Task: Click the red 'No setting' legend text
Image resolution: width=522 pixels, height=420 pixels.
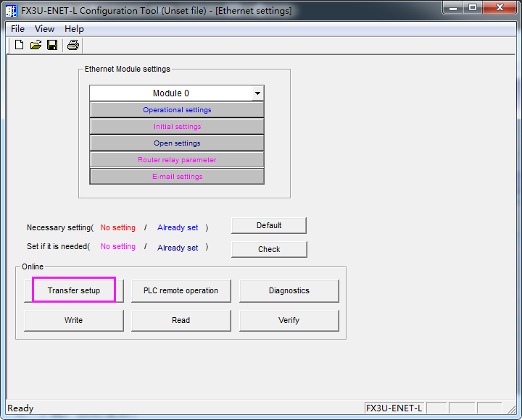Action: tap(118, 228)
